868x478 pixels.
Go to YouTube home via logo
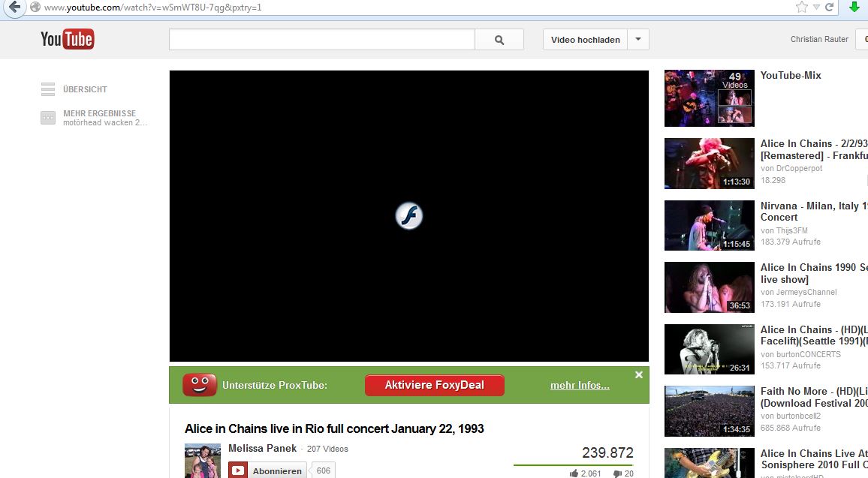(x=67, y=39)
